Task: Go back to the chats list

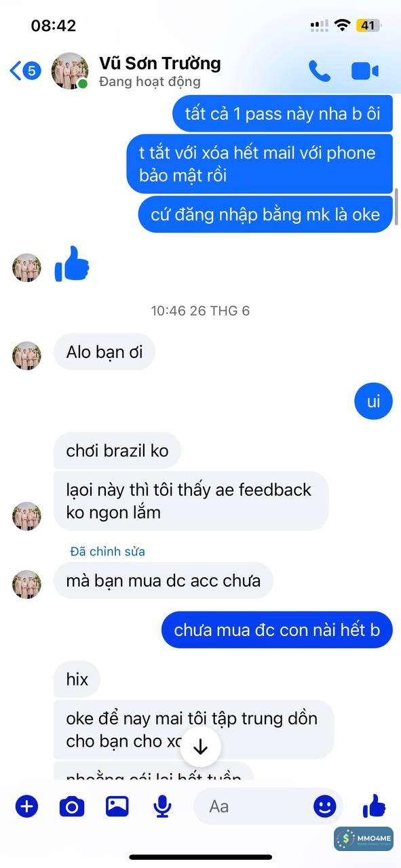Action: point(25,71)
